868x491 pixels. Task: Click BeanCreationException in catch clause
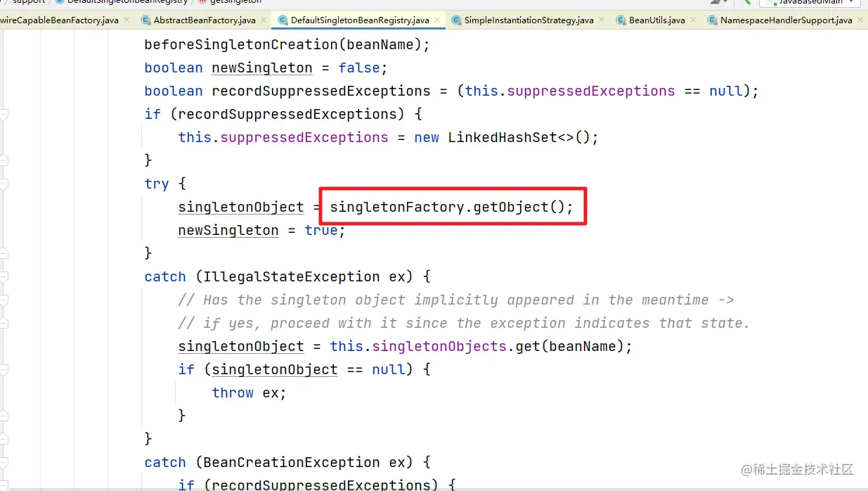(x=292, y=462)
